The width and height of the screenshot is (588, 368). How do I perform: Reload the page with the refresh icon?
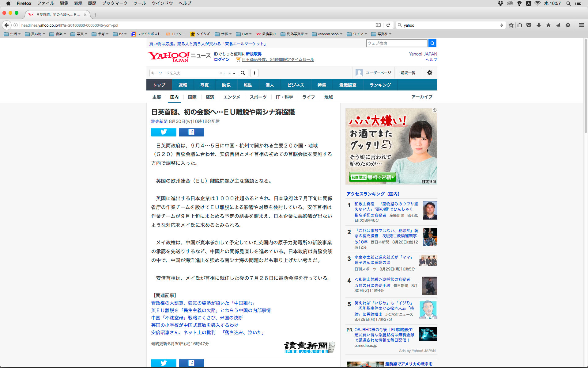(x=388, y=25)
